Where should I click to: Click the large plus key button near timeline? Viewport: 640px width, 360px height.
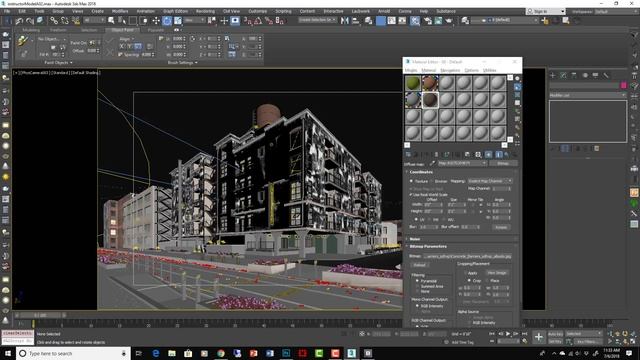click(539, 337)
